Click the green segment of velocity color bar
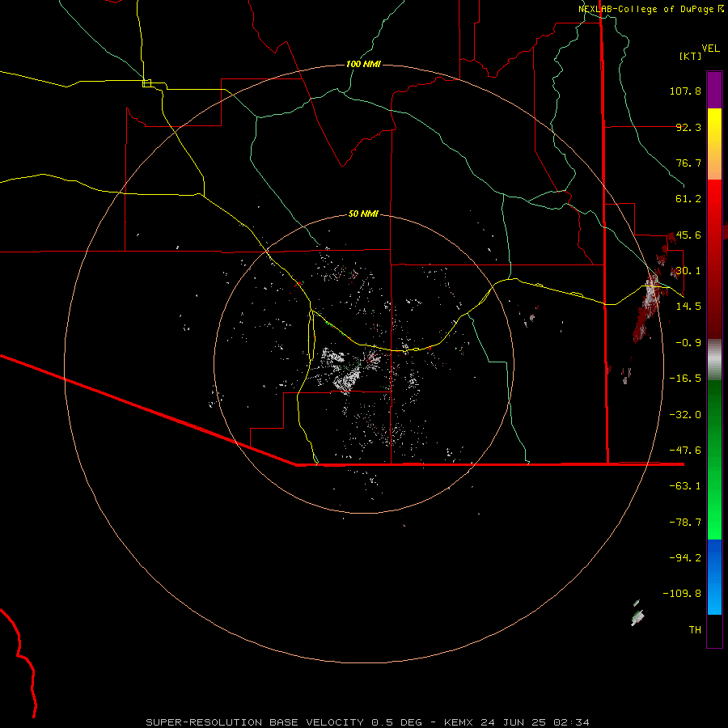Screen dimensions: 728x728 (714, 459)
